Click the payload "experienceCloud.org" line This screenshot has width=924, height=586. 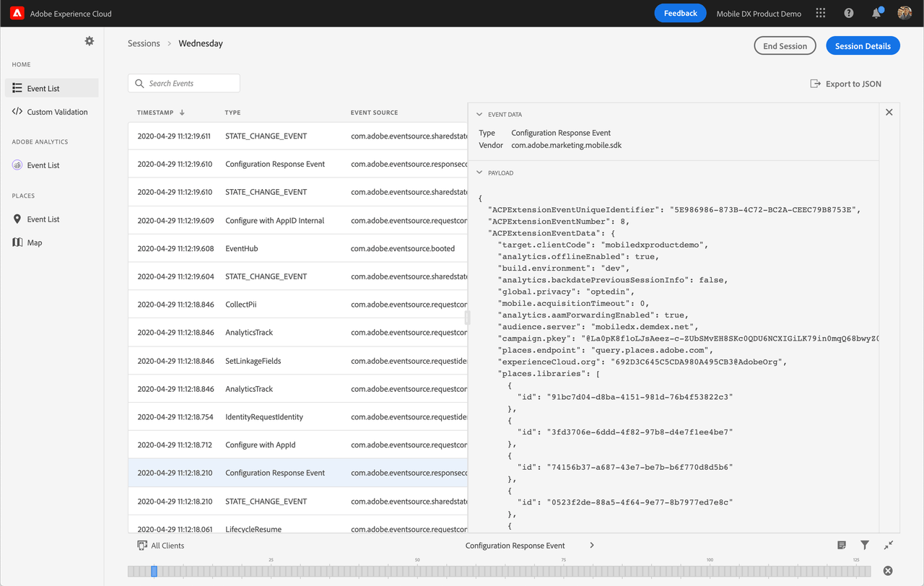pos(642,362)
